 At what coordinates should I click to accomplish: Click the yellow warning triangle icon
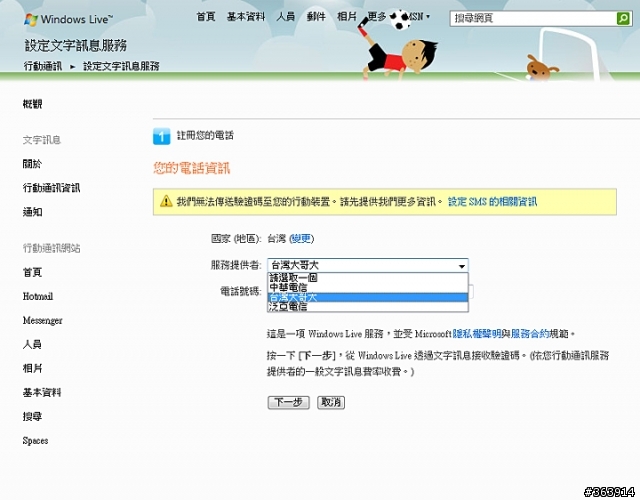pyautogui.click(x=166, y=201)
